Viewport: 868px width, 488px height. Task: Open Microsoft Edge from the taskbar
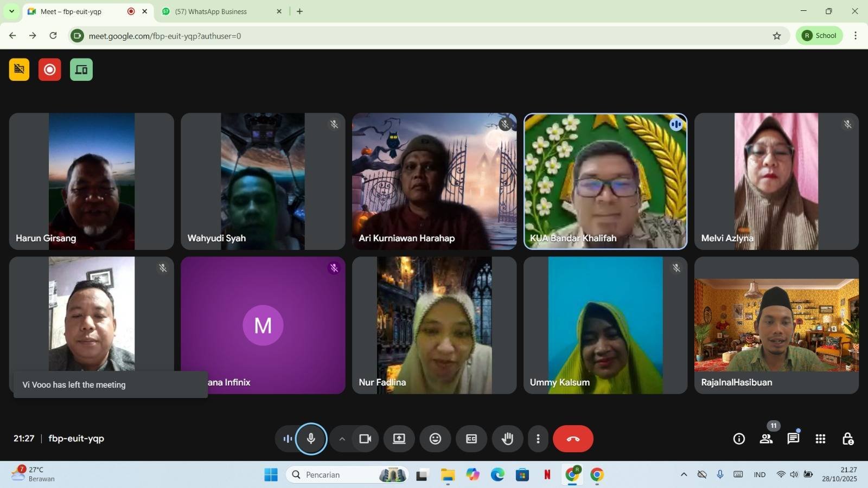point(497,475)
